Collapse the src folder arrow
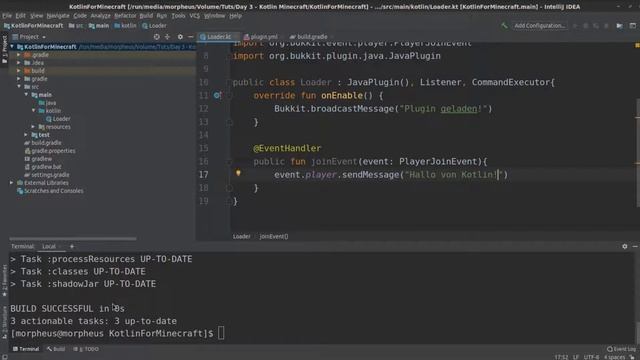640x360 pixels. tap(19, 87)
